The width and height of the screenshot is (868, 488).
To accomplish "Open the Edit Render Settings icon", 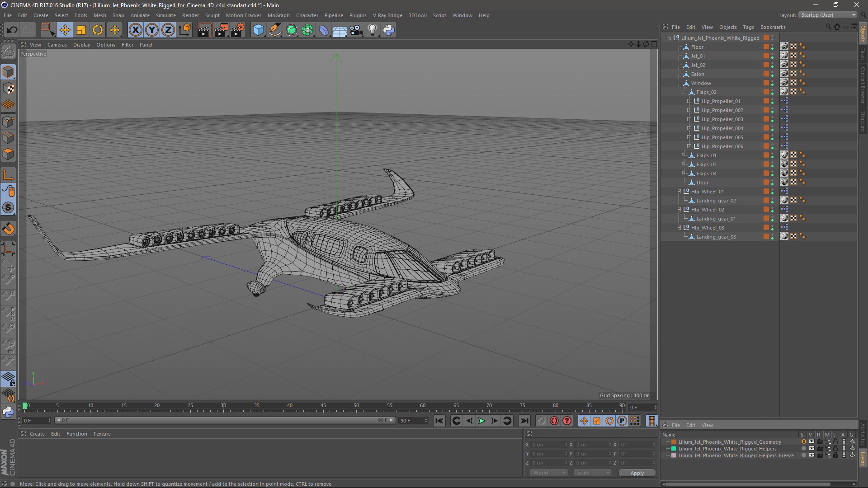I will point(237,30).
